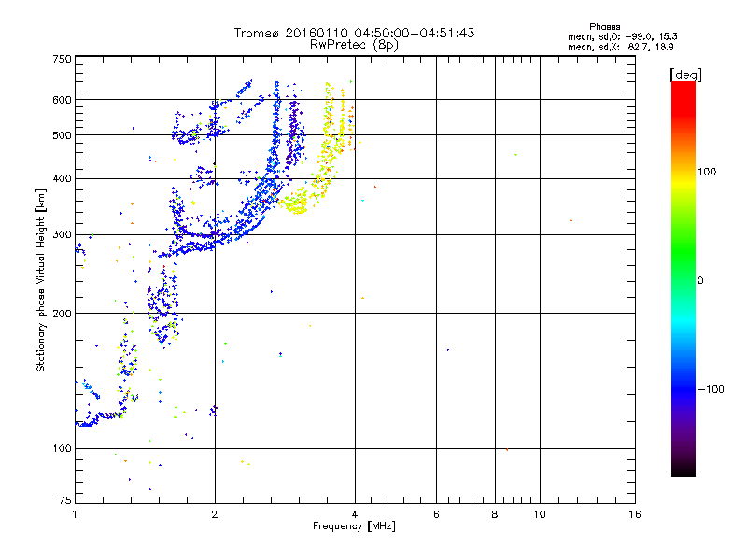This screenshot has width=747, height=560.
Task: Click the "mean, sd,X: 82.7, 18.9" line
Action: [x=620, y=47]
